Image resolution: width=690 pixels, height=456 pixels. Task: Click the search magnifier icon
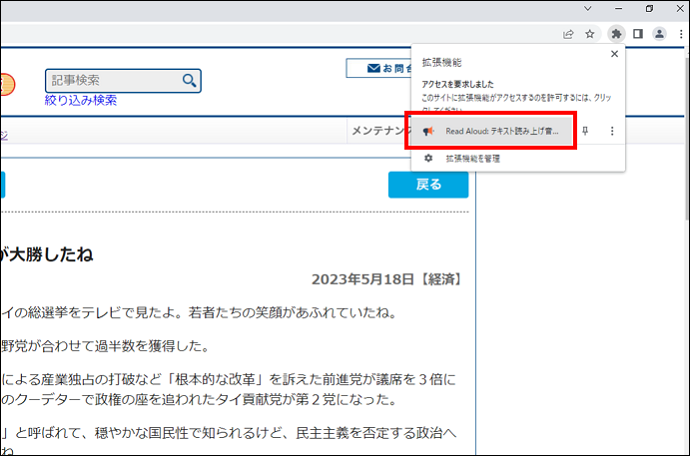(x=189, y=80)
